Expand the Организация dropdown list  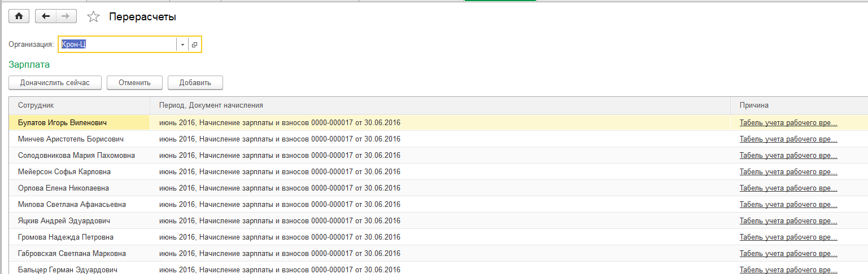pyautogui.click(x=182, y=45)
